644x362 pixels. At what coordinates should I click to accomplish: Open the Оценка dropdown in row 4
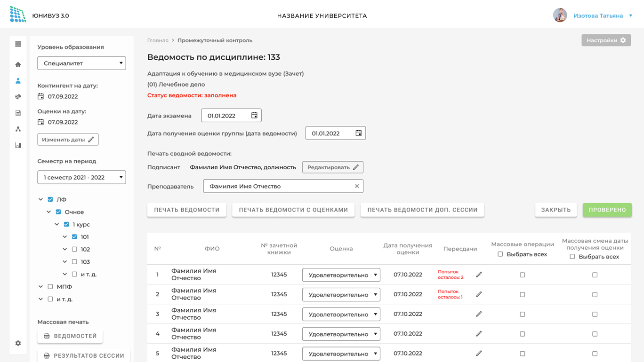(341, 334)
